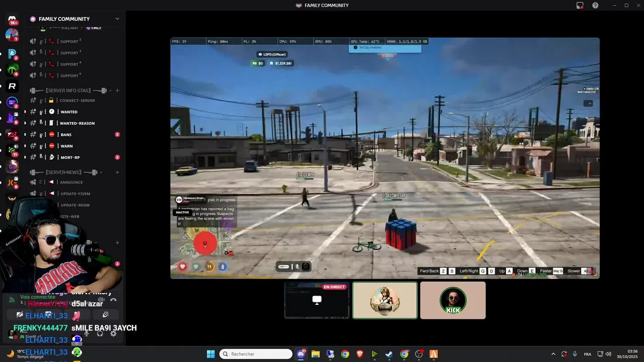Open the G3 server icon

(x=12, y=167)
